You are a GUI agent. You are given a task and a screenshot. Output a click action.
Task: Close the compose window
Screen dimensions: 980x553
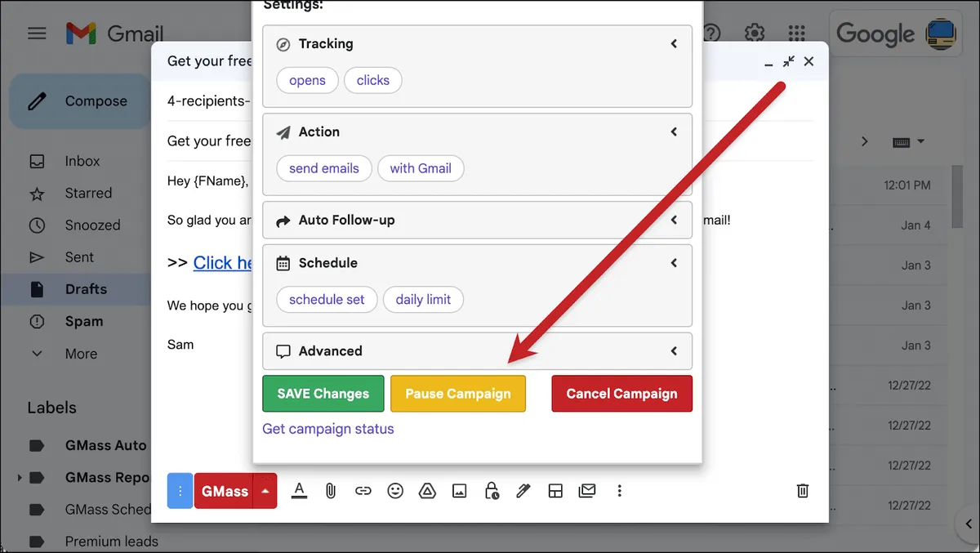tap(808, 61)
